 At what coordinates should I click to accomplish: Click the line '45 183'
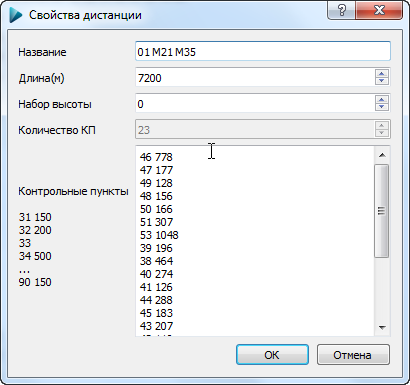156,313
